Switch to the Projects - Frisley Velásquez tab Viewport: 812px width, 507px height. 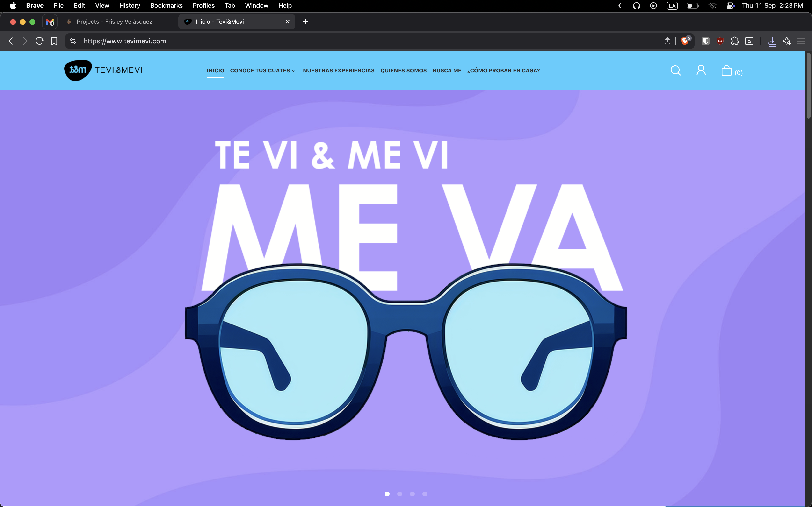[114, 22]
